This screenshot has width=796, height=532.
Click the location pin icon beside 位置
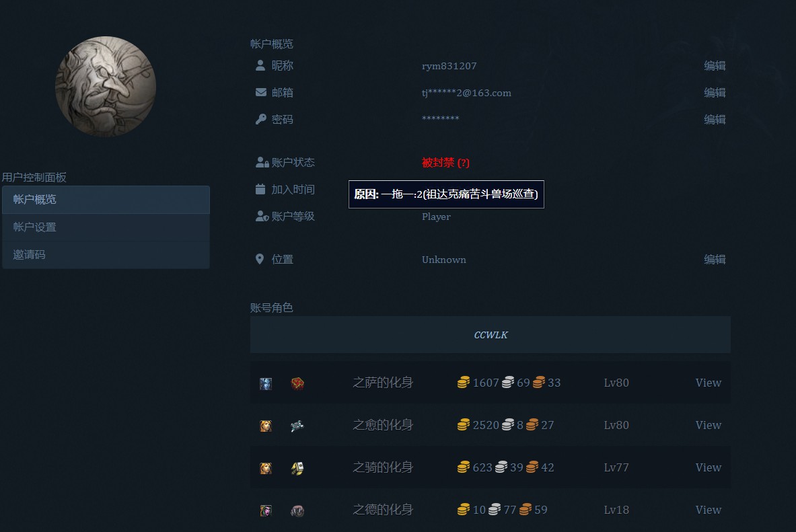tap(260, 260)
